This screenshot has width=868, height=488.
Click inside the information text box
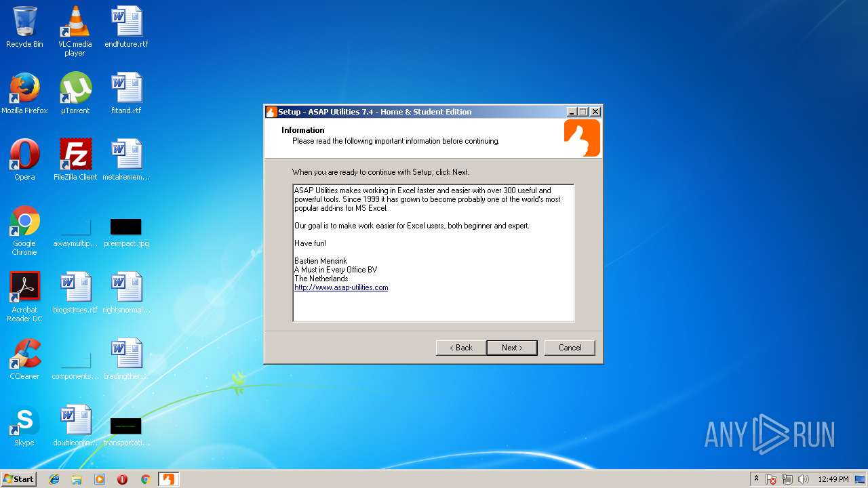pos(433,253)
